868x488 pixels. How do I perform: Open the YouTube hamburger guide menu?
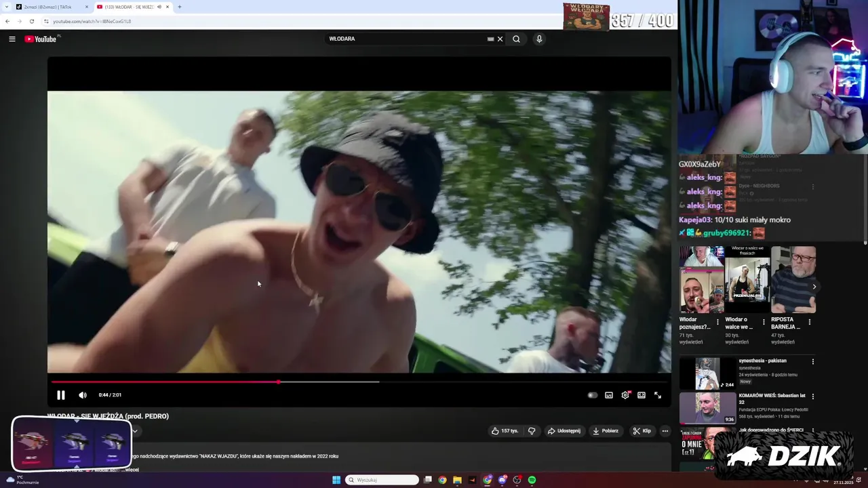pos(12,39)
